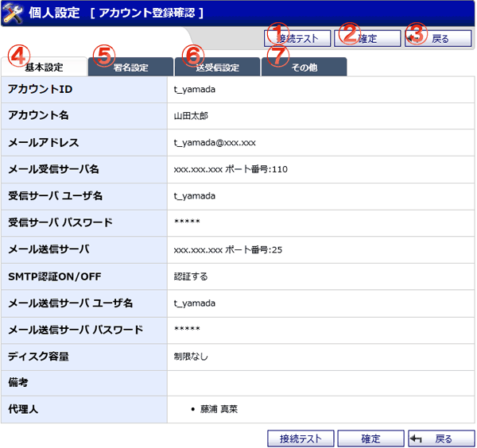The height and width of the screenshot is (448, 477).
Task: Click the top 戻る button
Action: pos(438,39)
